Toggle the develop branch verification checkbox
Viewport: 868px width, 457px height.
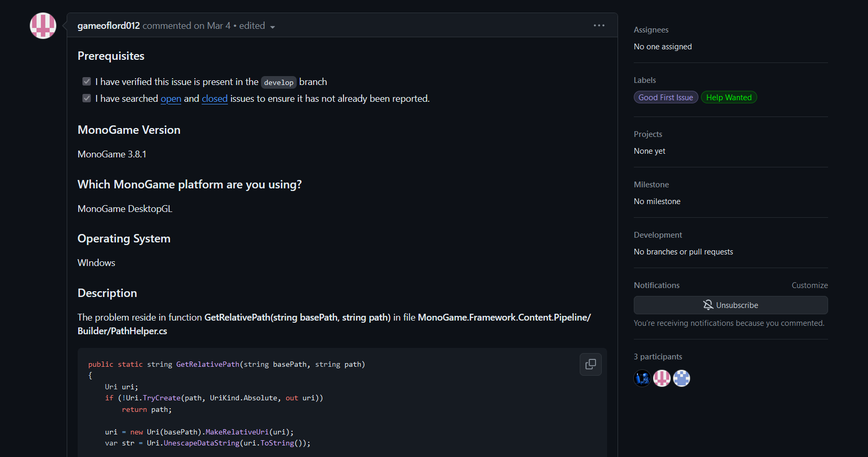point(87,81)
